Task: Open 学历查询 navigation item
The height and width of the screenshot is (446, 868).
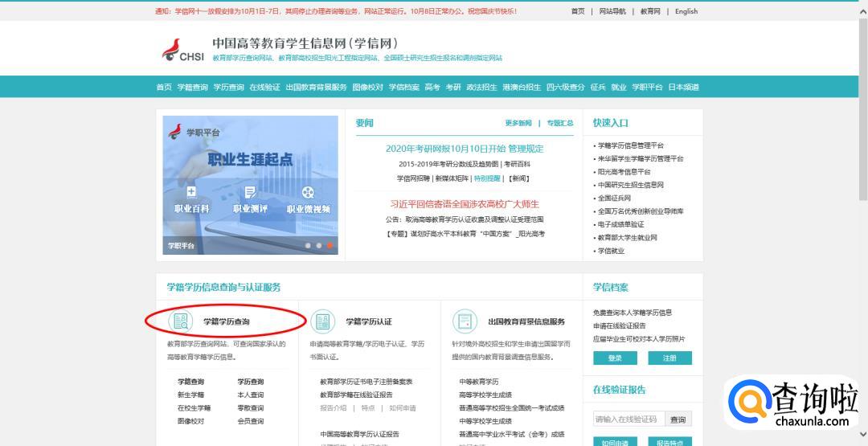Action: pos(228,88)
